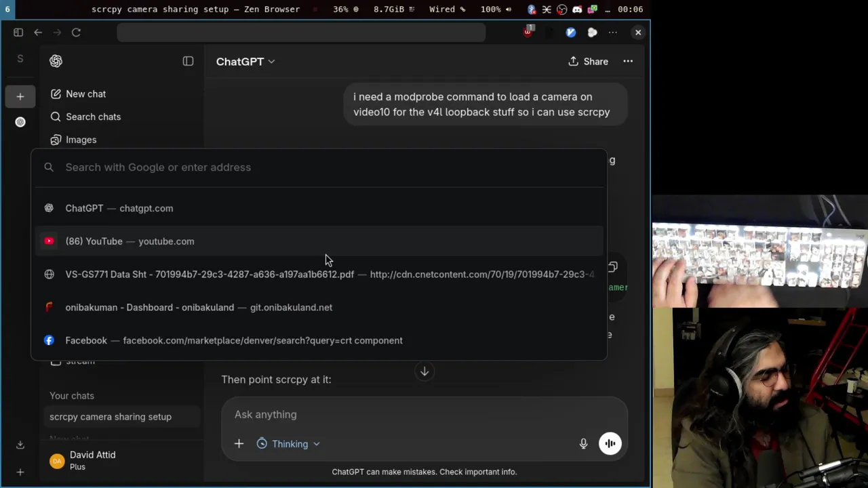Click workspace 6 indicator in the top bar

pyautogui.click(x=7, y=9)
